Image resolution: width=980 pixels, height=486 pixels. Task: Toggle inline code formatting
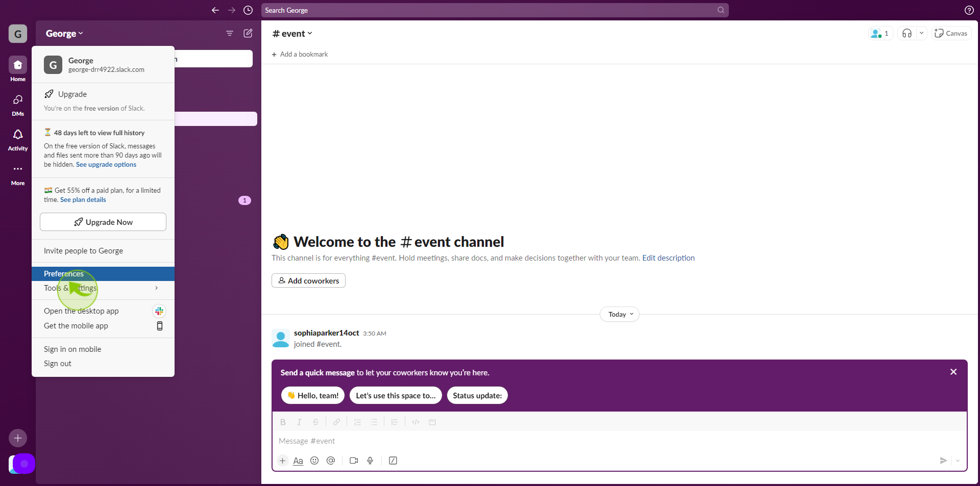click(415, 422)
